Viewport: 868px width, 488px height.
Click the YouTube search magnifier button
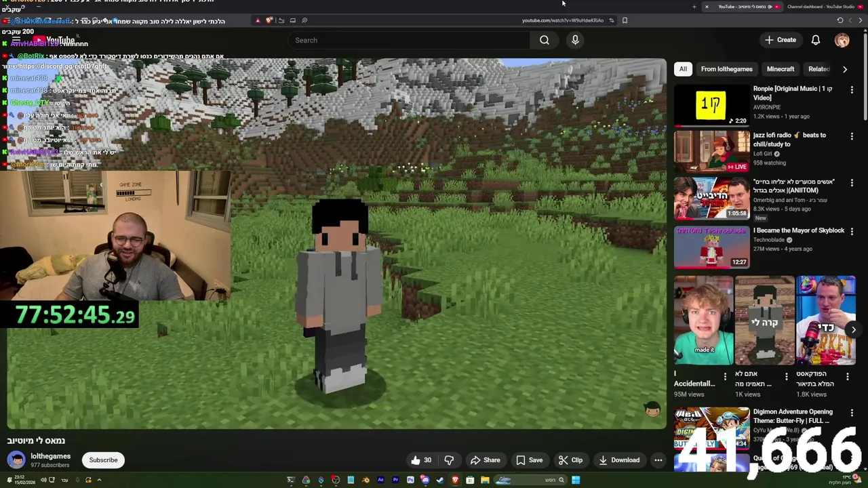[544, 40]
